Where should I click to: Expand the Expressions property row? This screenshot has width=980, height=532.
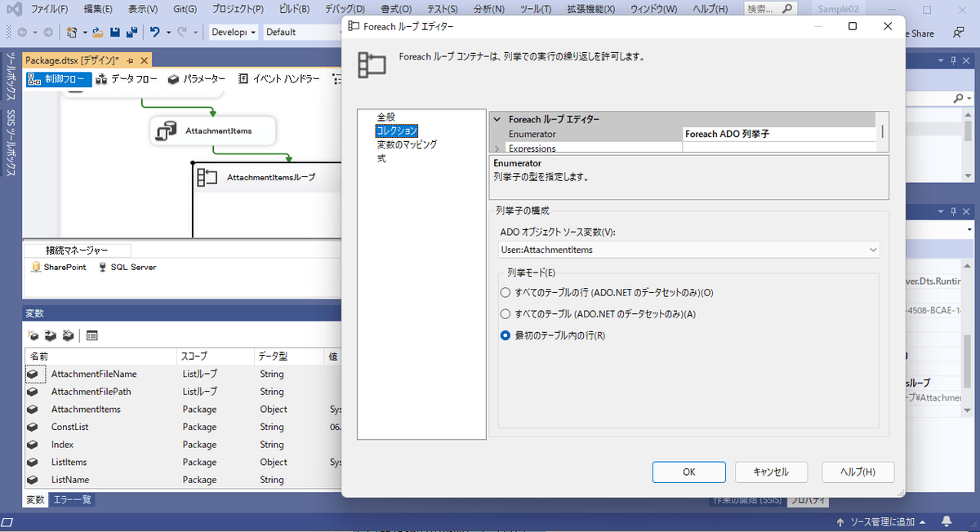pos(497,149)
